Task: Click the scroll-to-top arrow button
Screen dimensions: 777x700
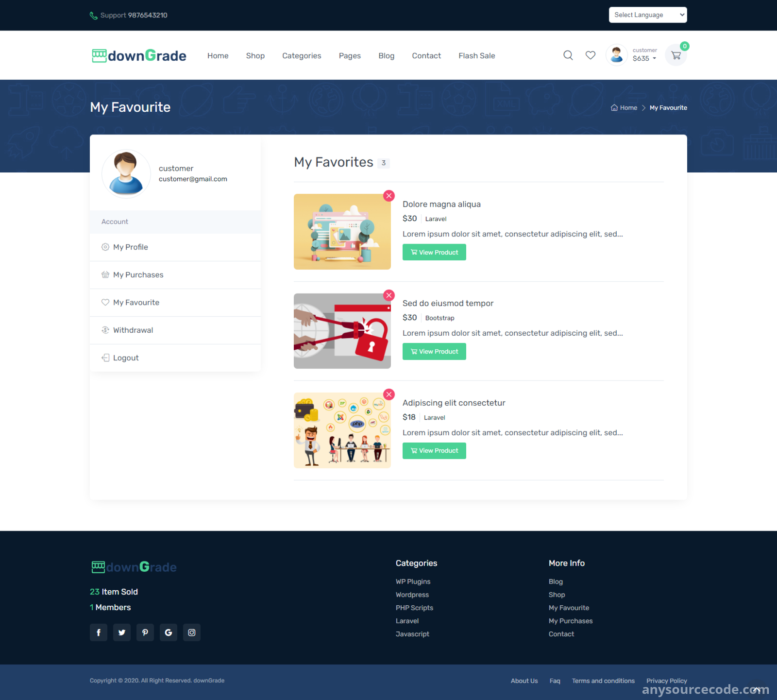Action: coord(757,689)
